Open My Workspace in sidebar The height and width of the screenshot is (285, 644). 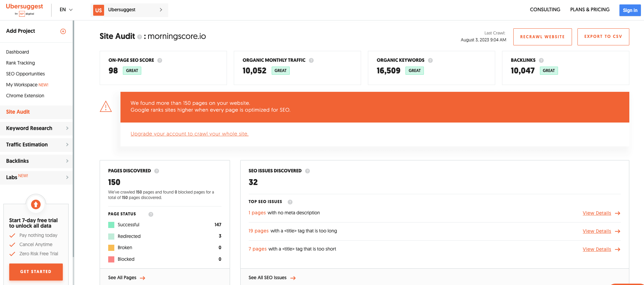tap(27, 85)
